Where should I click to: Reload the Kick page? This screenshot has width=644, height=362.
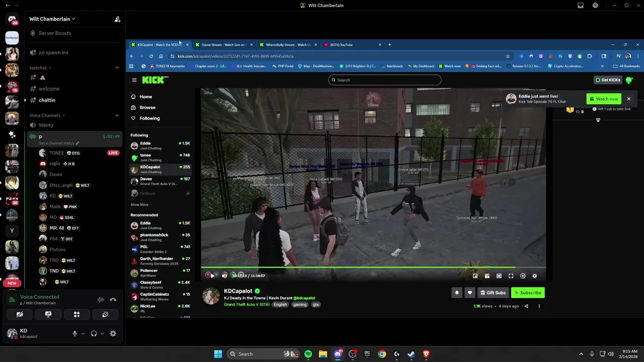150,56
